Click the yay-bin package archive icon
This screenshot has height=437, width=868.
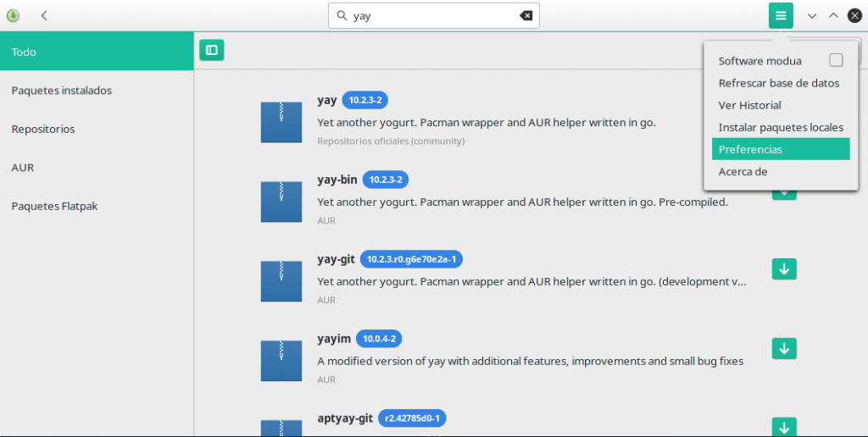tap(281, 202)
